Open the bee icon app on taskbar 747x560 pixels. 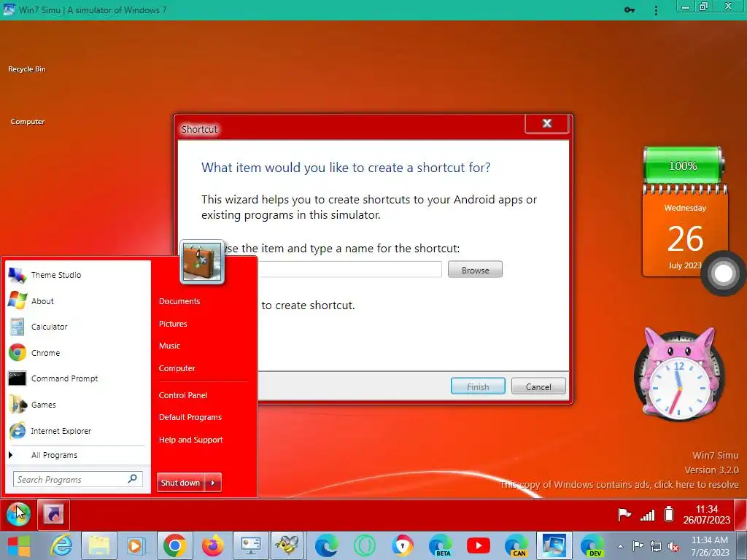pyautogui.click(x=287, y=545)
